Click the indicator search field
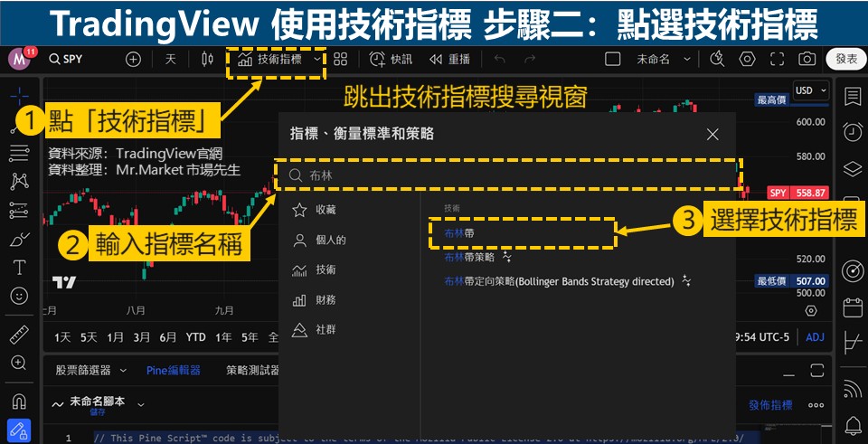 (507, 175)
